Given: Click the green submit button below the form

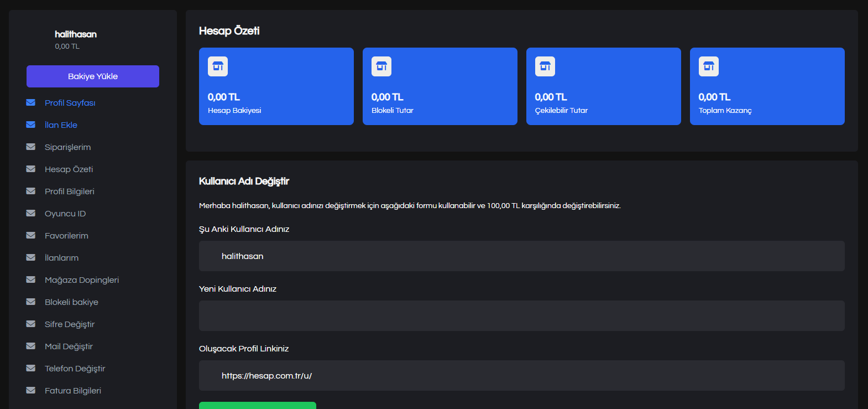Looking at the screenshot, I should [258, 405].
